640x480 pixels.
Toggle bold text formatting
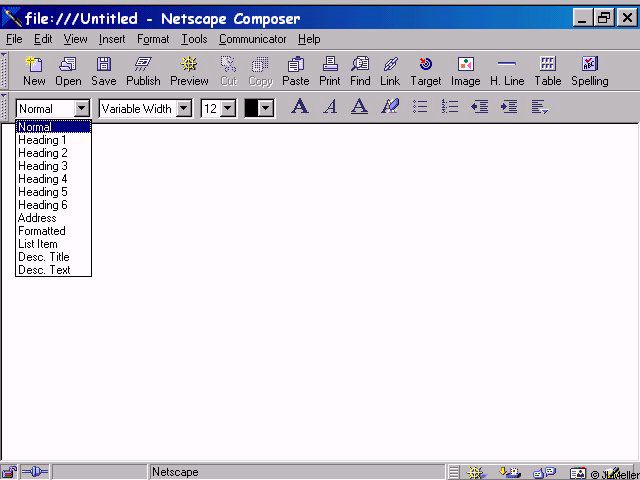300,107
